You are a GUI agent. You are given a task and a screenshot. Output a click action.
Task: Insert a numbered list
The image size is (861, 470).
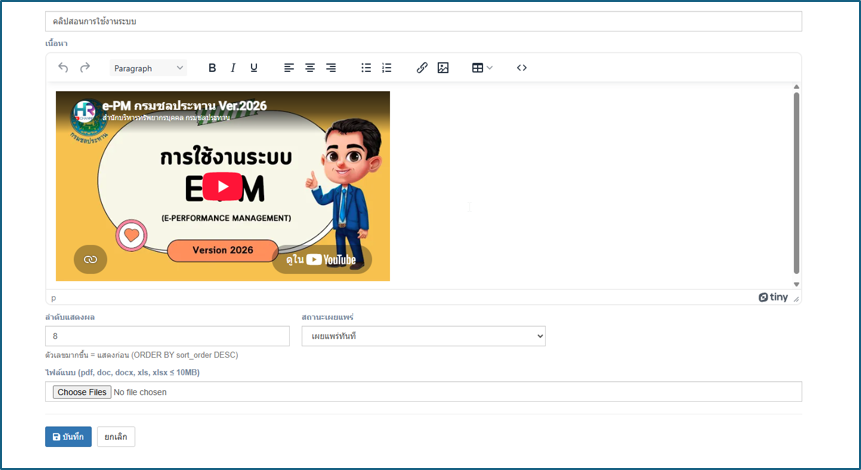pos(387,68)
